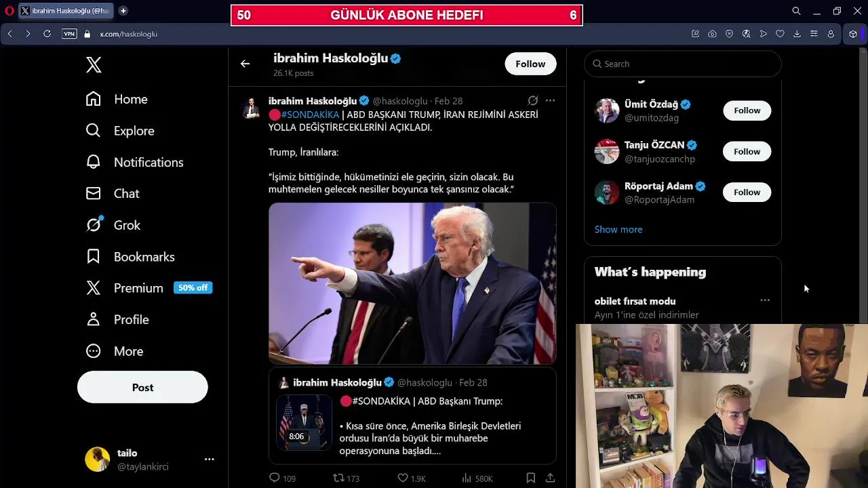The image size is (868, 488).
Task: Open Notifications
Action: [134, 162]
